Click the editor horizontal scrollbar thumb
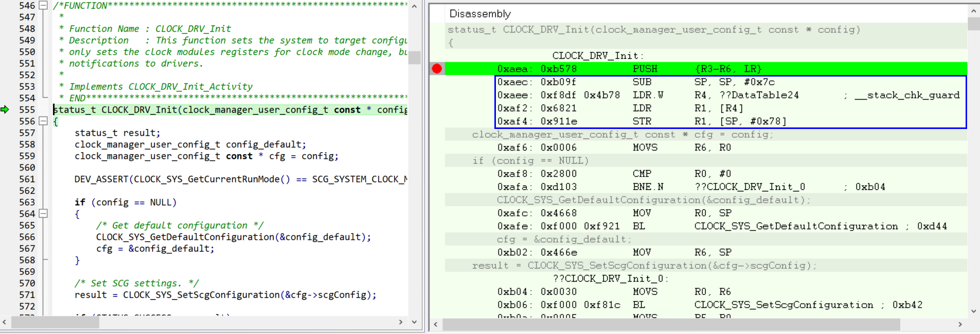The height and width of the screenshot is (334, 980). pyautogui.click(x=55, y=322)
